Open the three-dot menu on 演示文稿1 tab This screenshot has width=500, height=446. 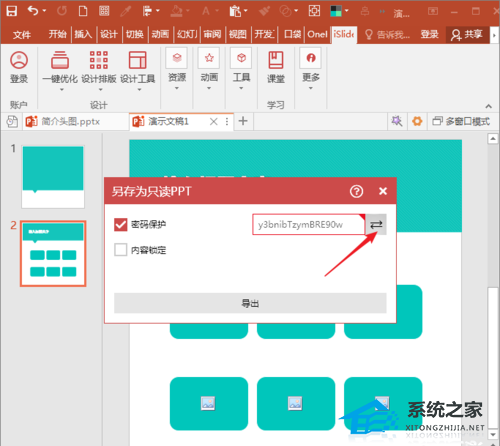[x=227, y=121]
